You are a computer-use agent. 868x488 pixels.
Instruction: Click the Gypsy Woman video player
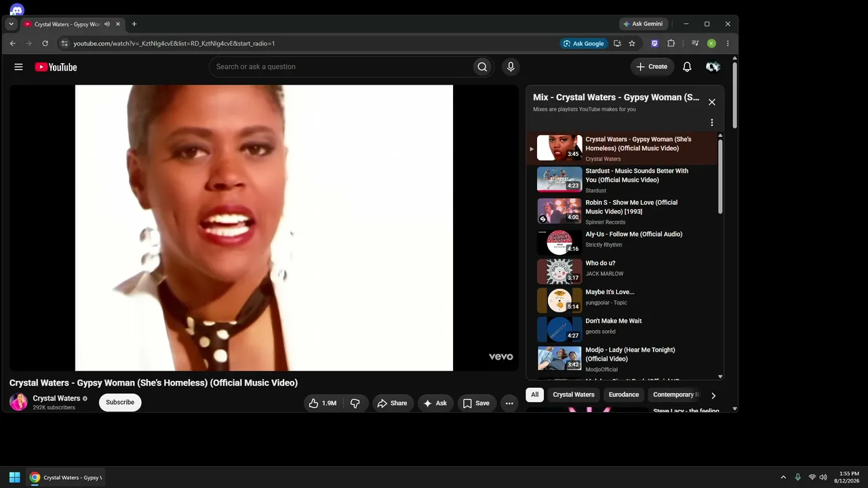coord(264,228)
